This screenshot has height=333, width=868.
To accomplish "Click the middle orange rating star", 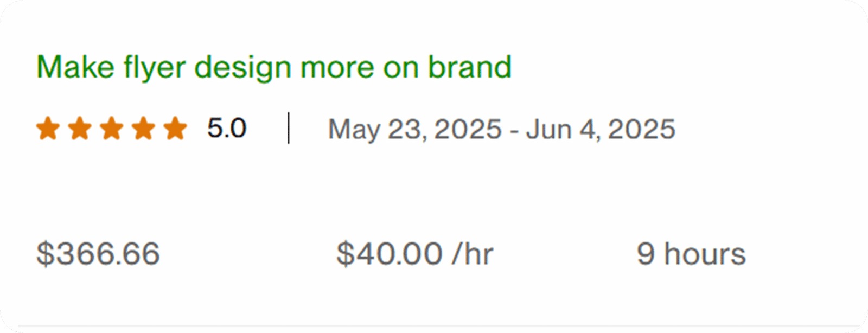I will (x=112, y=129).
